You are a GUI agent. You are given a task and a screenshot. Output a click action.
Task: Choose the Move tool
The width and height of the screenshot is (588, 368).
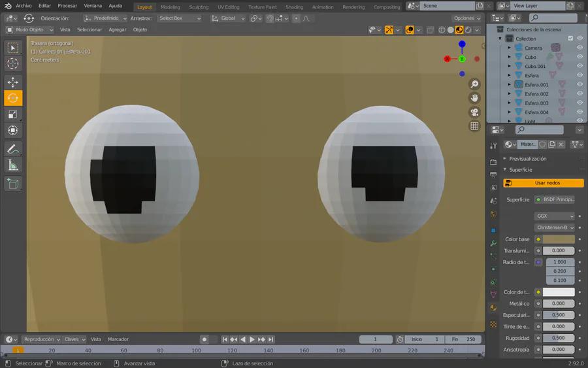click(13, 82)
